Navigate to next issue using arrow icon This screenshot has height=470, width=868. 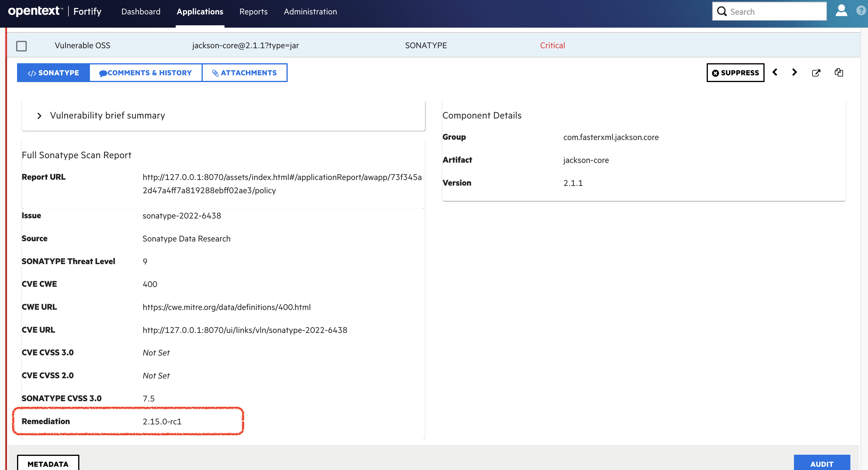tap(795, 72)
